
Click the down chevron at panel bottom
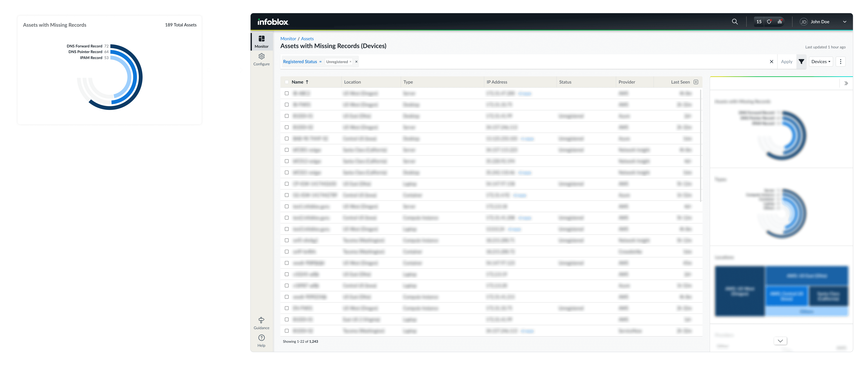pos(780,341)
